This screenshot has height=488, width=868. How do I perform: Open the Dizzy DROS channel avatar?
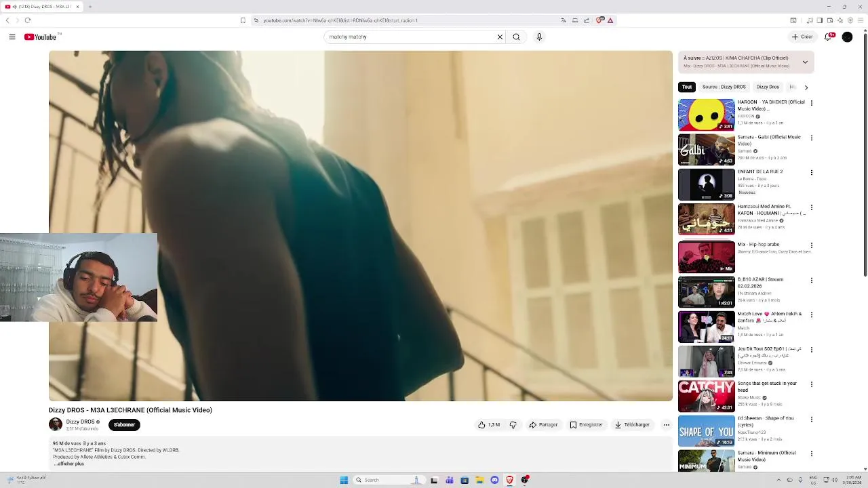(56, 424)
